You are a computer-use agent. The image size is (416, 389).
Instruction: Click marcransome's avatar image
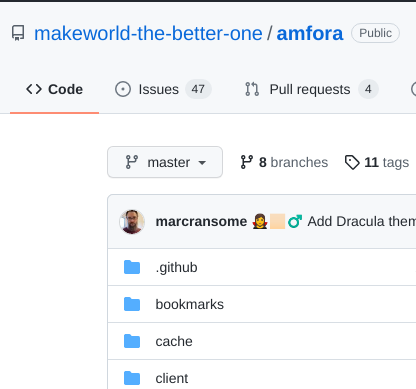132,222
